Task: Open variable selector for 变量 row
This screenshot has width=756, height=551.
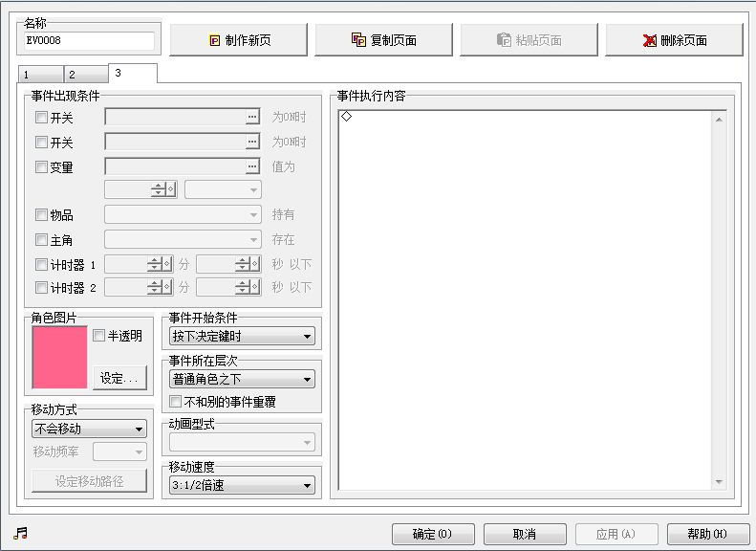Action: pyautogui.click(x=252, y=166)
